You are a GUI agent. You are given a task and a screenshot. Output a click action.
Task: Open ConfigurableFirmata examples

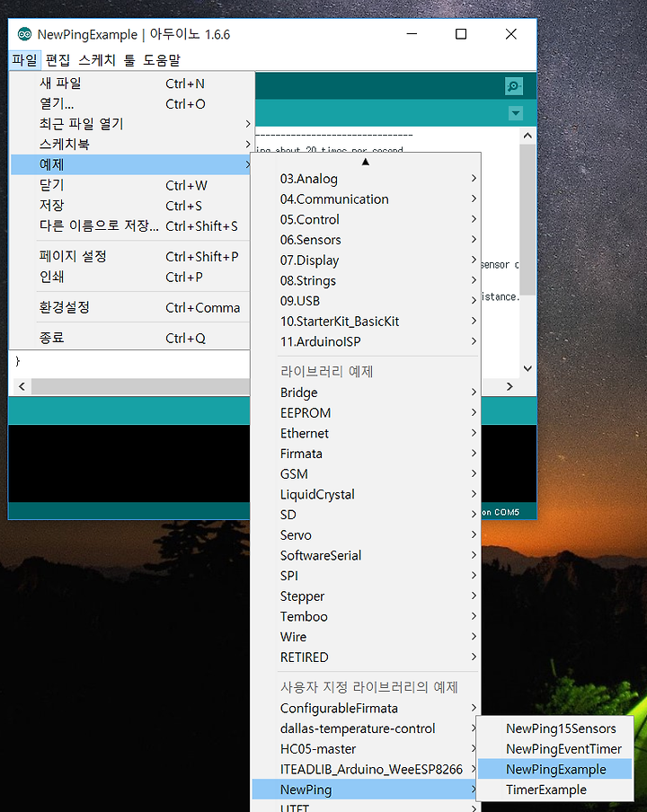point(366,709)
